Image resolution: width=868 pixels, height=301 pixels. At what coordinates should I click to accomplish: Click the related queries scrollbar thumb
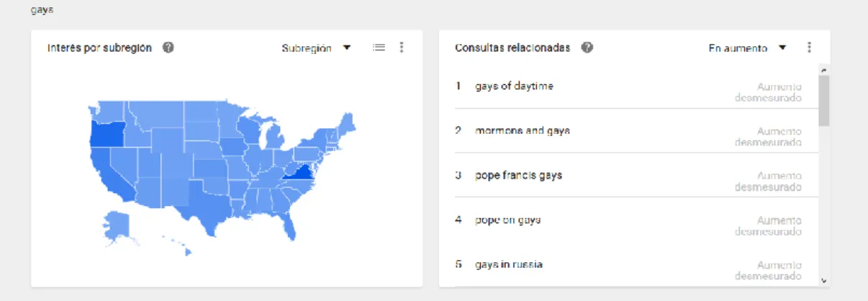click(824, 101)
